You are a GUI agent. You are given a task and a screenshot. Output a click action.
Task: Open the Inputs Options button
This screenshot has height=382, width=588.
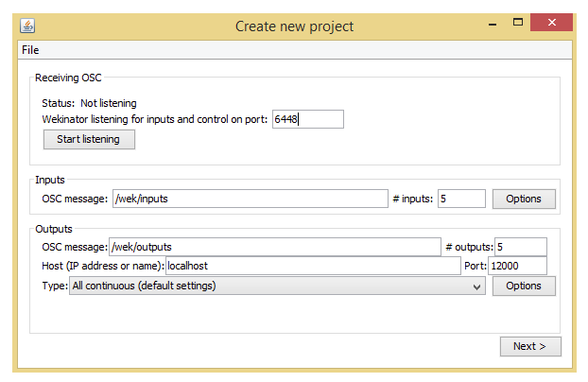tap(524, 199)
